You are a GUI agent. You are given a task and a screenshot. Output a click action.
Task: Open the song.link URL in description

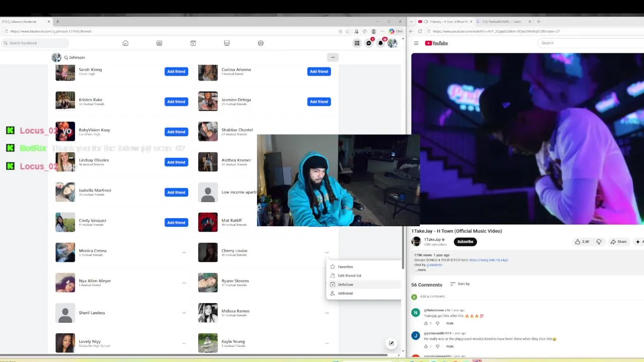coord(489,260)
